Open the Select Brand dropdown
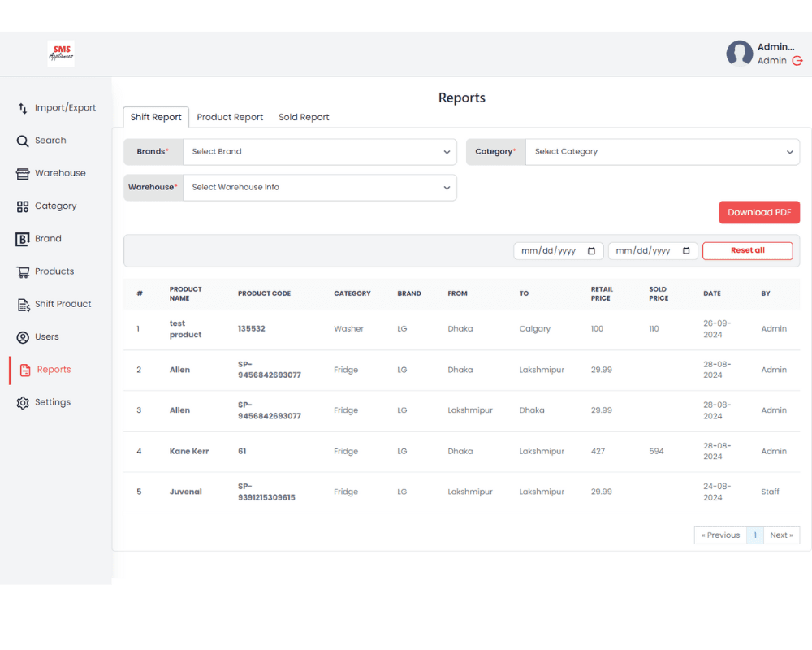The height and width of the screenshot is (650, 812). (x=320, y=152)
